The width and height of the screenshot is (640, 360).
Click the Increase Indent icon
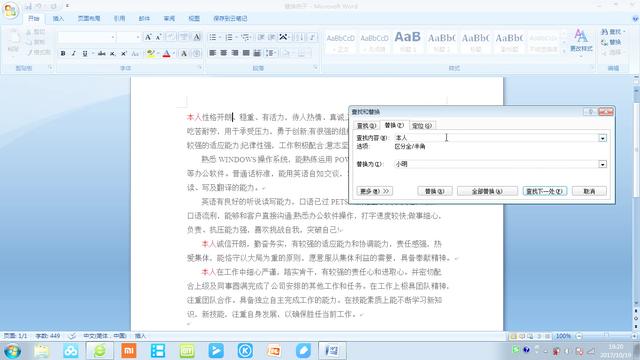coord(272,37)
